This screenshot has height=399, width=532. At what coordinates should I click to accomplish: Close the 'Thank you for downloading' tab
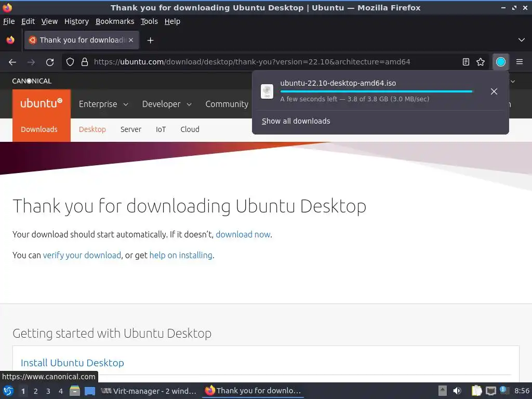pyautogui.click(x=131, y=40)
